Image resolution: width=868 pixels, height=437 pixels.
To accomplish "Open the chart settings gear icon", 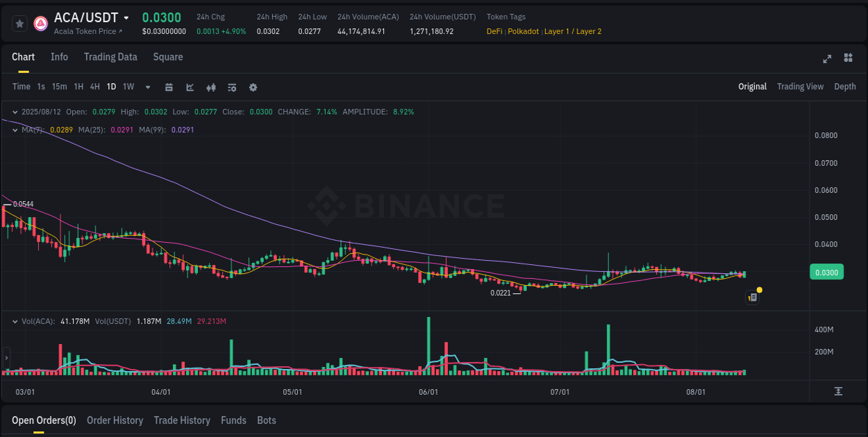I will point(253,87).
